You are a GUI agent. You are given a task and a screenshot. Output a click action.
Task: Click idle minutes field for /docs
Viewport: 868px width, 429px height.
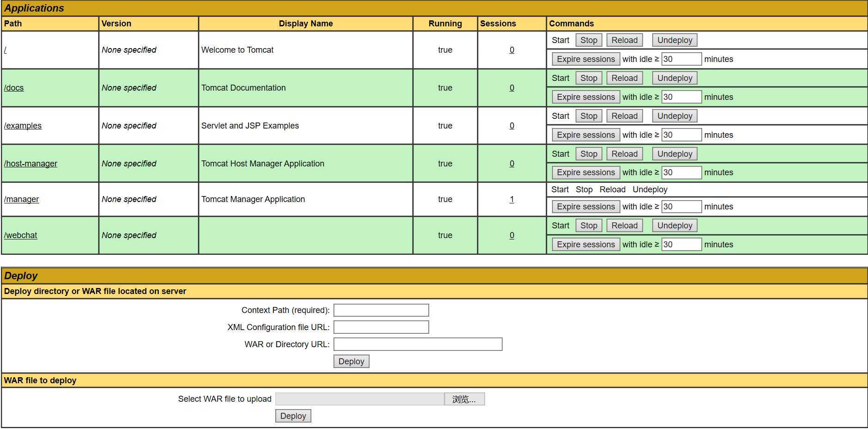[682, 97]
